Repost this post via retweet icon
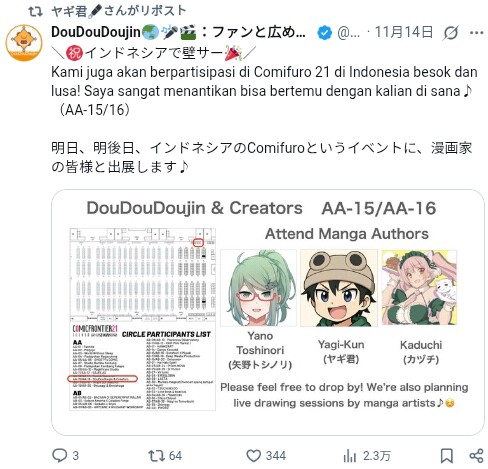The width and height of the screenshot is (488, 469). pos(156,456)
